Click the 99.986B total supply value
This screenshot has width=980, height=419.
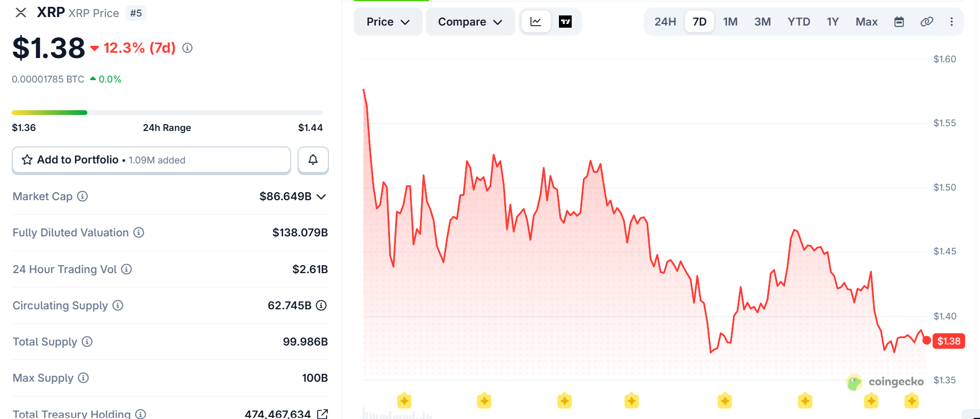tap(306, 342)
